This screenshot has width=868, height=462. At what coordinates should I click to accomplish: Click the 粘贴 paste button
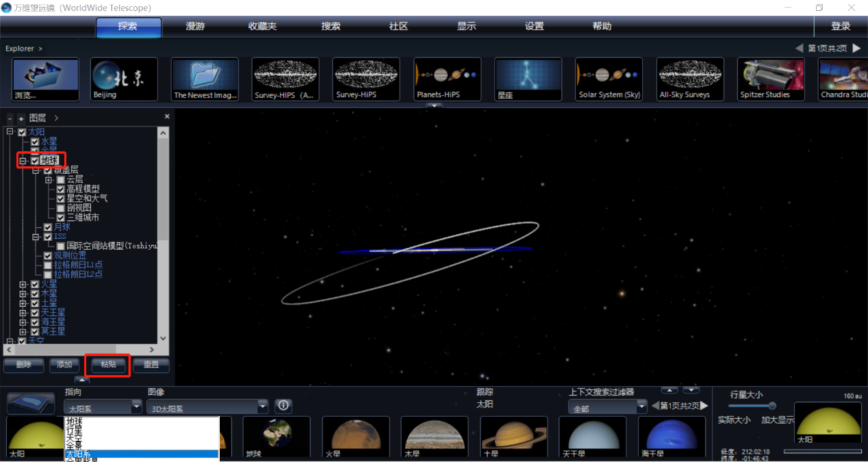[x=108, y=365]
